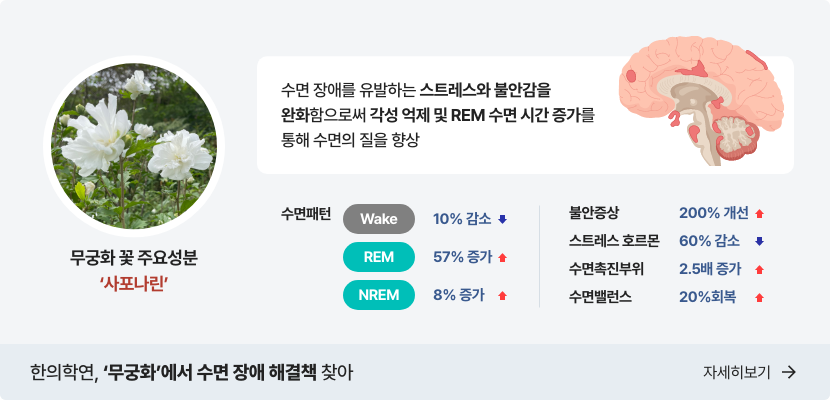The width and height of the screenshot is (830, 400).
Task: Click the blue down arrow next to 60% 감소
Action: click(x=760, y=241)
